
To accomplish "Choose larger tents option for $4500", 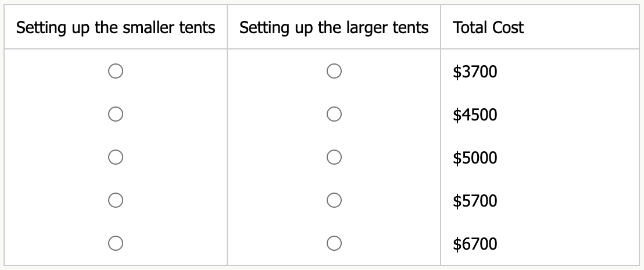I will (334, 114).
